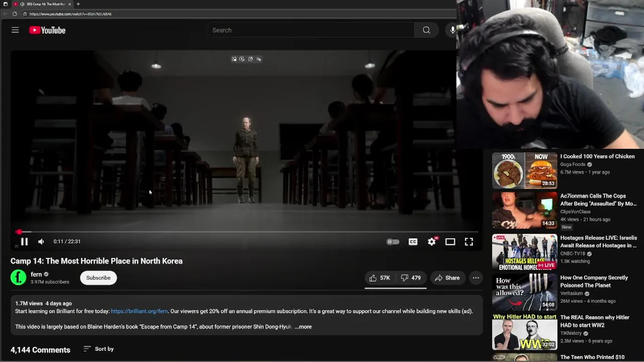Start voice search with the microphone
This screenshot has height=362, width=644.
point(452,30)
